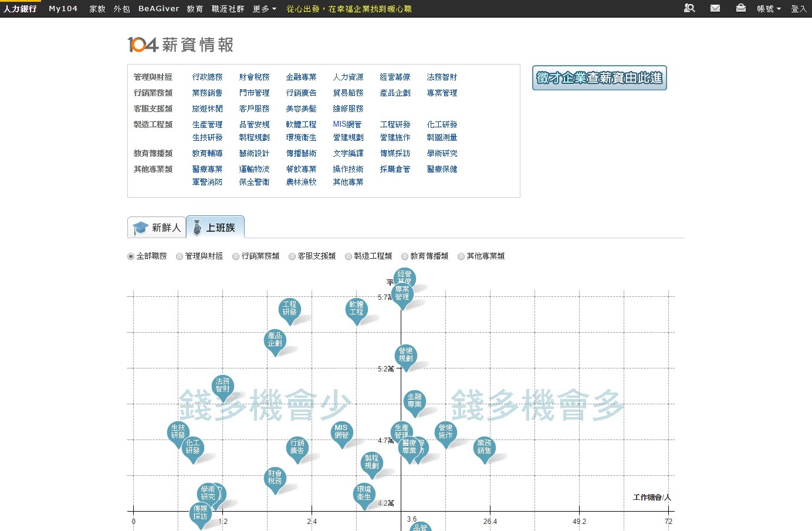This screenshot has width=812, height=531.
Task: Open the 採購倉管 category link
Action: (x=395, y=169)
